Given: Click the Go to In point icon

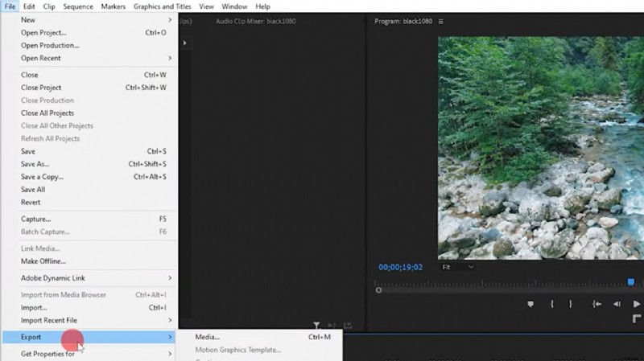Looking at the screenshot, I should coord(597,304).
